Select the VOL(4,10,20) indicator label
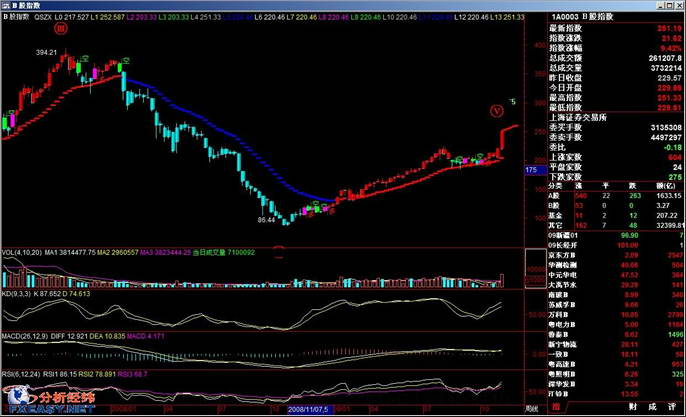Viewport: 686px width, 417px height. (21, 252)
